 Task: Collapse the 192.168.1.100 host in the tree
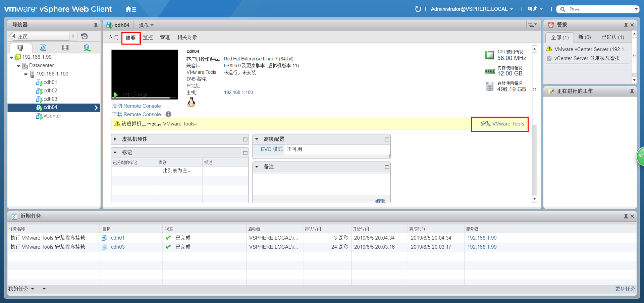26,74
